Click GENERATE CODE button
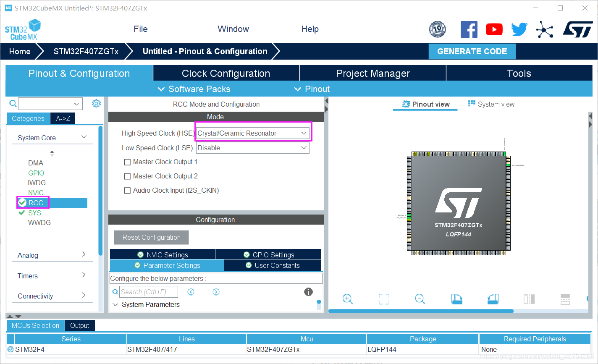 click(x=472, y=51)
